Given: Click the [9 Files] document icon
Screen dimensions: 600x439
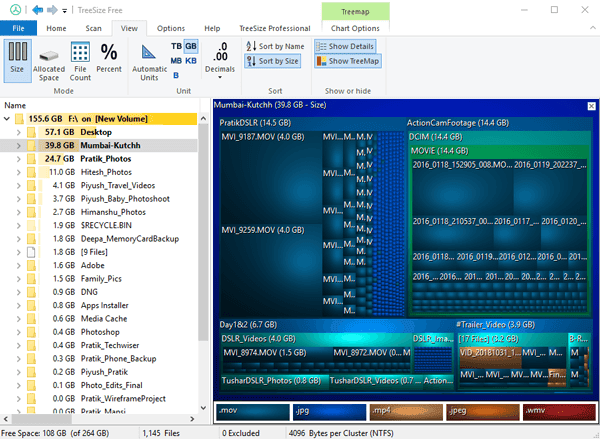Looking at the screenshot, I should coord(31,252).
